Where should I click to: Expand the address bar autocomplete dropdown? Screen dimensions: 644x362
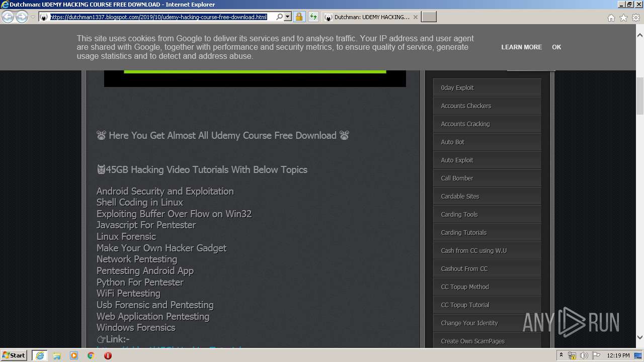pyautogui.click(x=288, y=17)
